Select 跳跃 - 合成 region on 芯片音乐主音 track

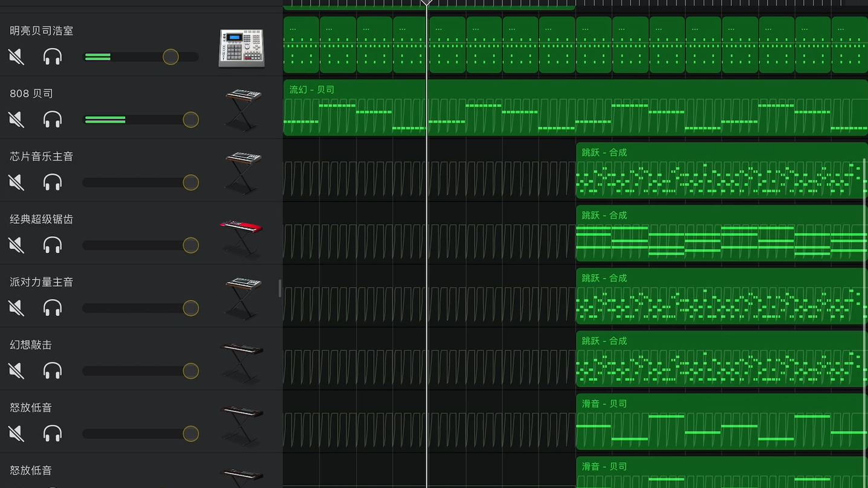[x=722, y=170]
